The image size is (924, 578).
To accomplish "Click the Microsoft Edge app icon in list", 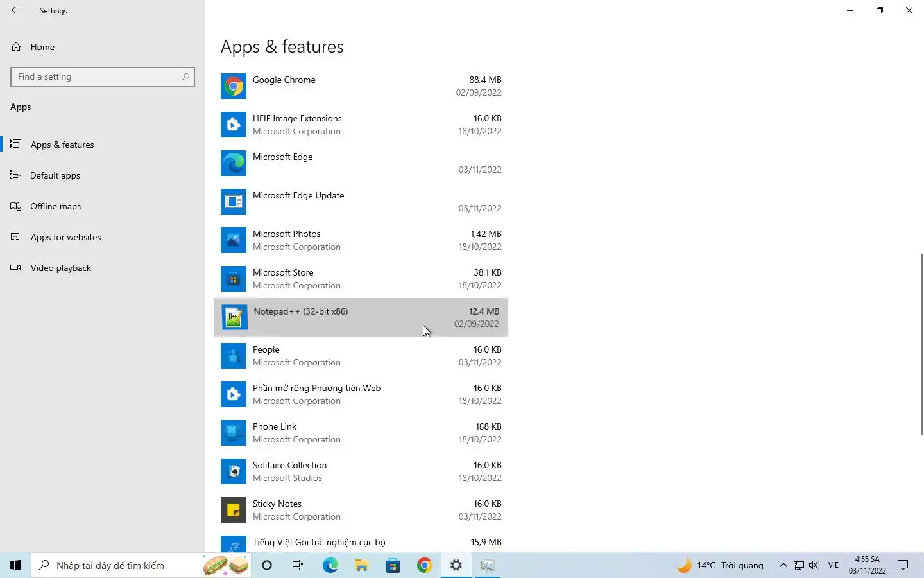I will pyautogui.click(x=234, y=163).
